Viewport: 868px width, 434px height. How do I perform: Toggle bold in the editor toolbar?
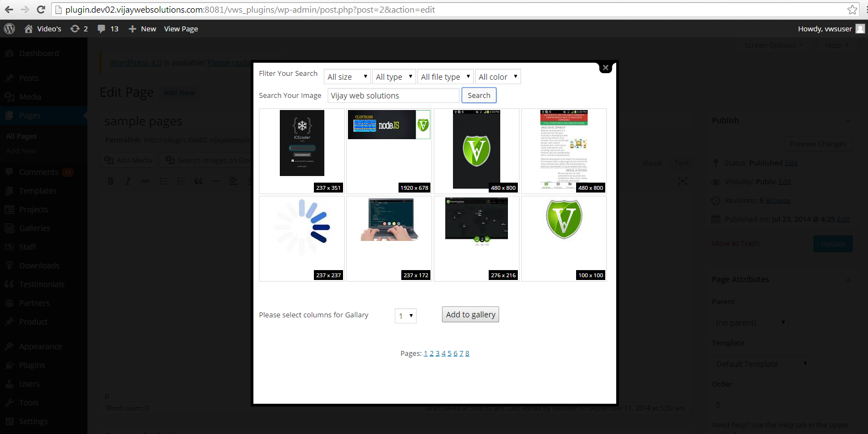click(x=110, y=181)
